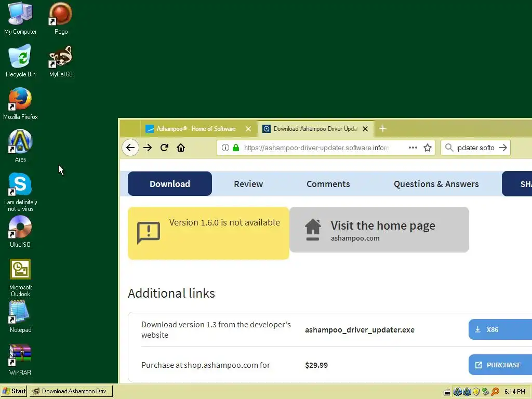Open the Recycle Bin icon

point(20,61)
